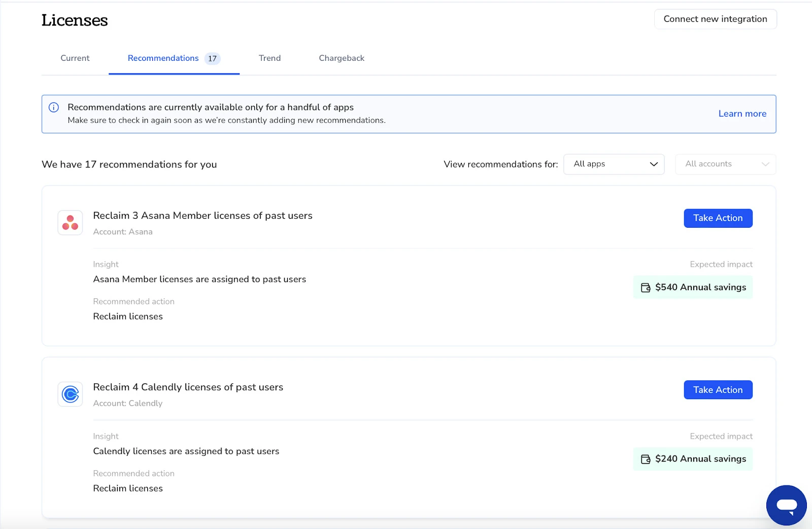Viewport: 812px width, 529px height.
Task: Click wallet icon beside $240 Annual savings
Action: (646, 459)
